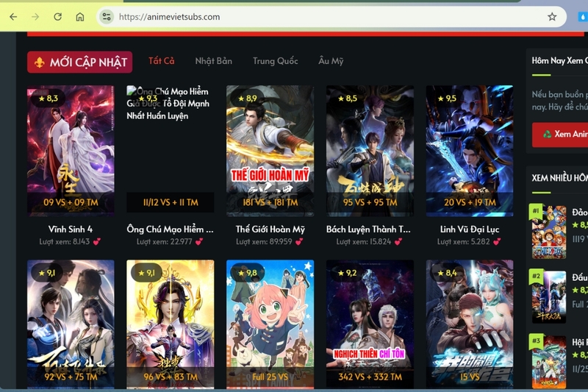Click the 95 VS + 95 TM episode label
This screenshot has width=588, height=392.
pos(370,202)
